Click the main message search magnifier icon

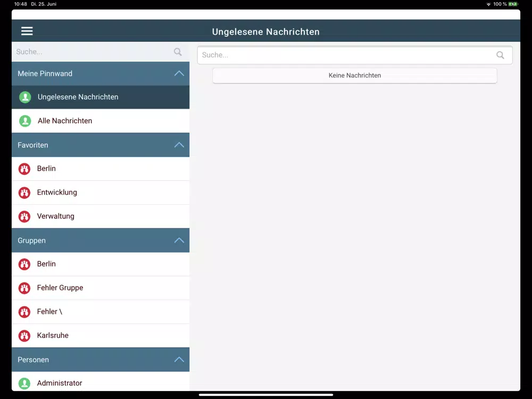(500, 55)
